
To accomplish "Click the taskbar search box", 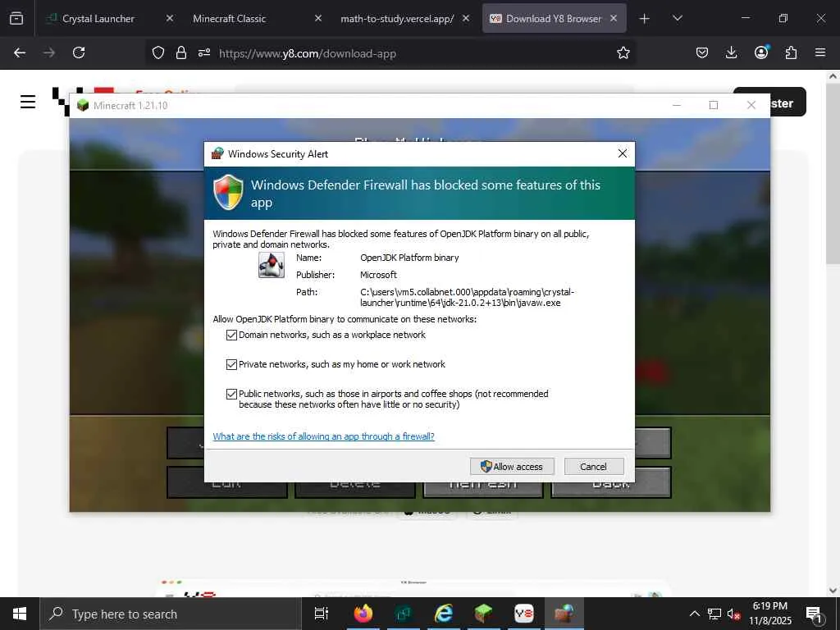I will pos(171,614).
